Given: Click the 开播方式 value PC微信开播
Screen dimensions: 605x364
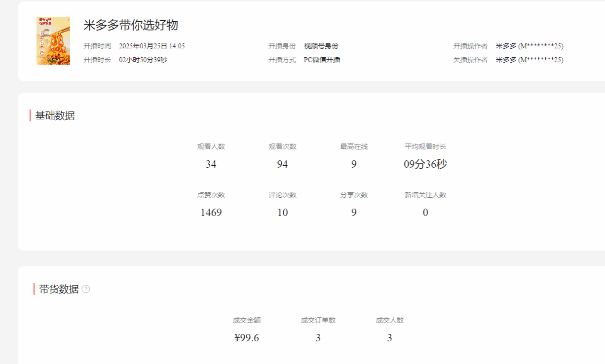Looking at the screenshot, I should [322, 60].
